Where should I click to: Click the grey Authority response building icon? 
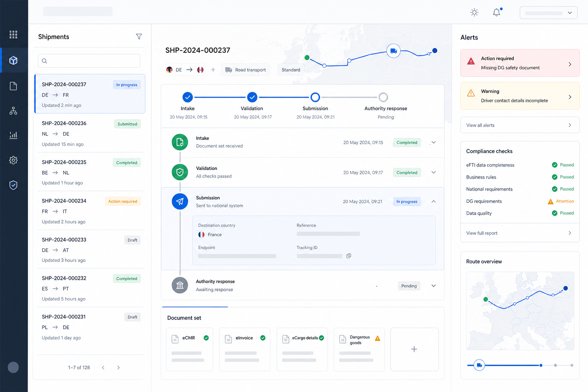click(180, 285)
